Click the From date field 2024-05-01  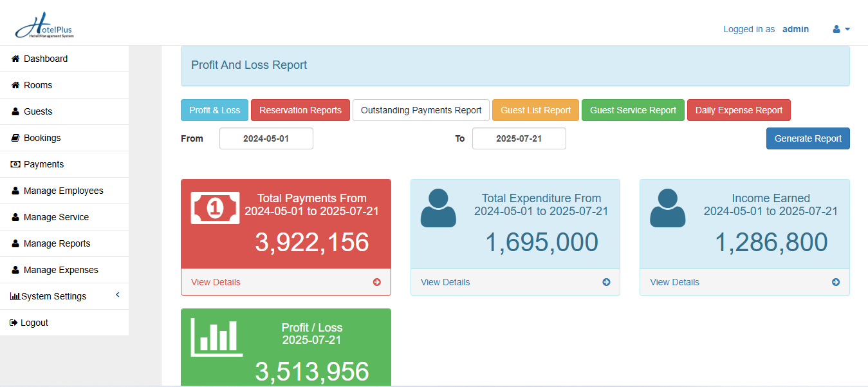pyautogui.click(x=266, y=138)
